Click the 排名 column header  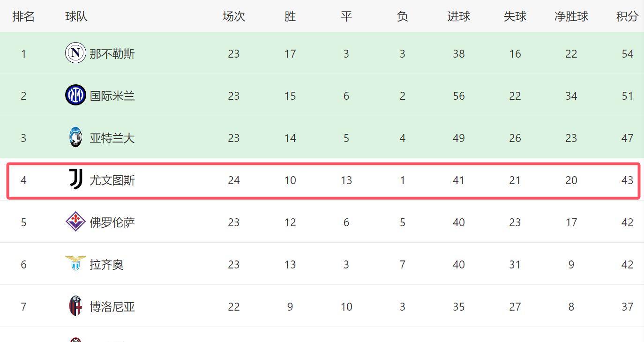[23, 16]
